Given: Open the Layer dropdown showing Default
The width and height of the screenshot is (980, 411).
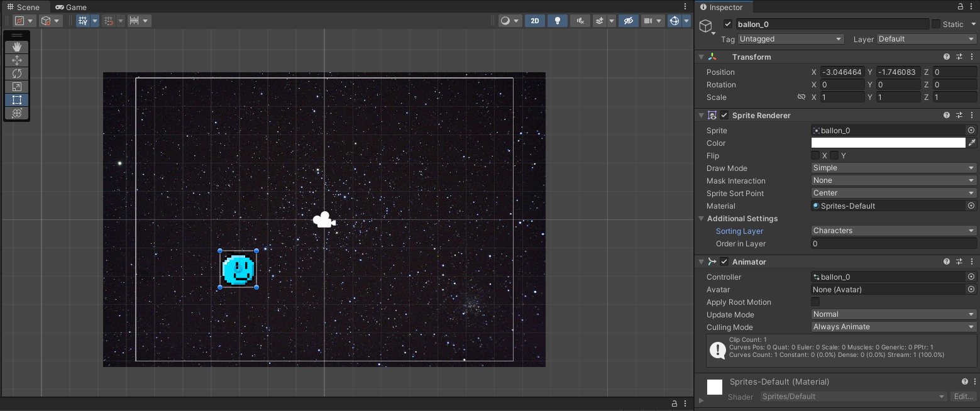Looking at the screenshot, I should coord(927,39).
